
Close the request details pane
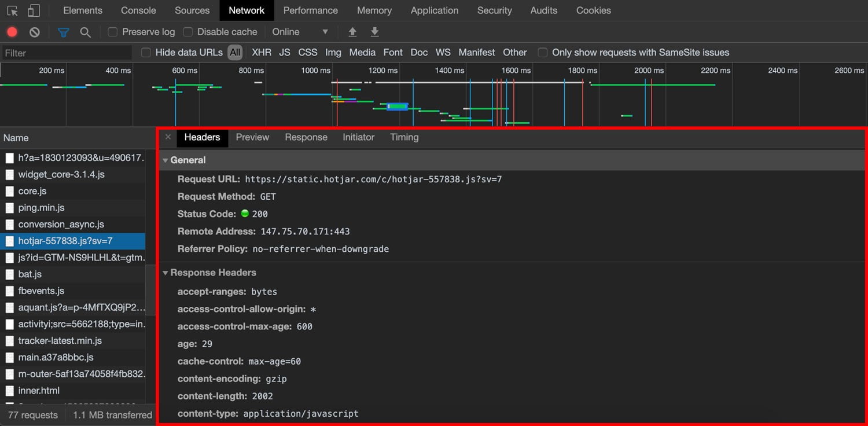(x=168, y=137)
